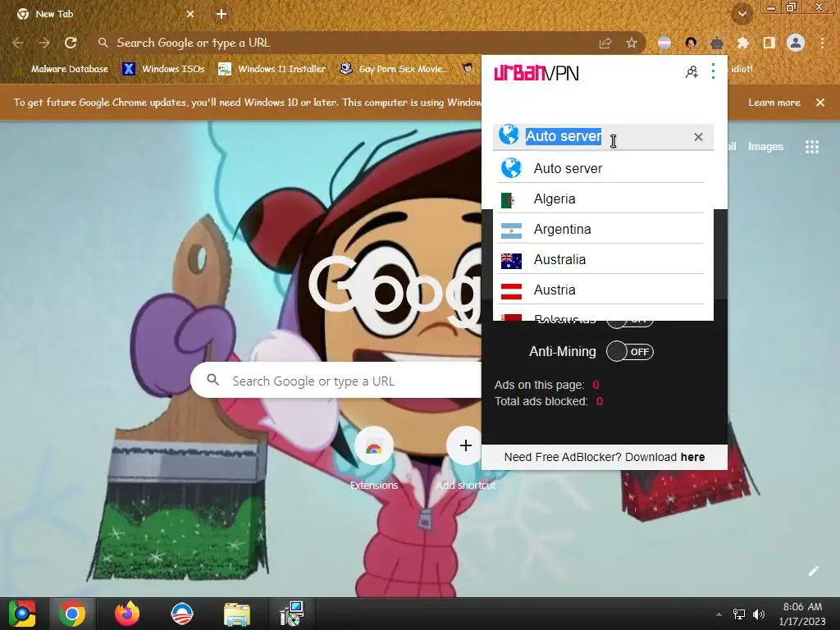The width and height of the screenshot is (840, 630).
Task: Choose Australia from the server list
Action: tap(600, 259)
